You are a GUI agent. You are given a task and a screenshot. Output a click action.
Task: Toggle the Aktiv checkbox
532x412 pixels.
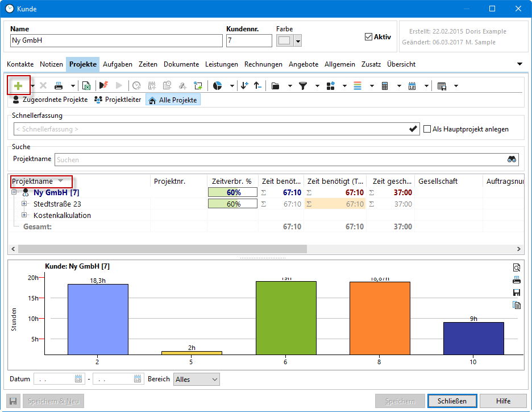(368, 37)
